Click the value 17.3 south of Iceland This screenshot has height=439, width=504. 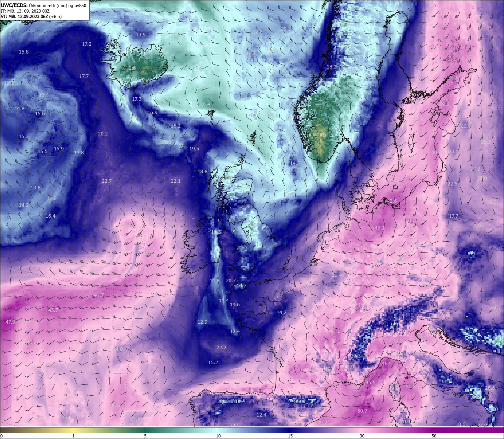137,99
